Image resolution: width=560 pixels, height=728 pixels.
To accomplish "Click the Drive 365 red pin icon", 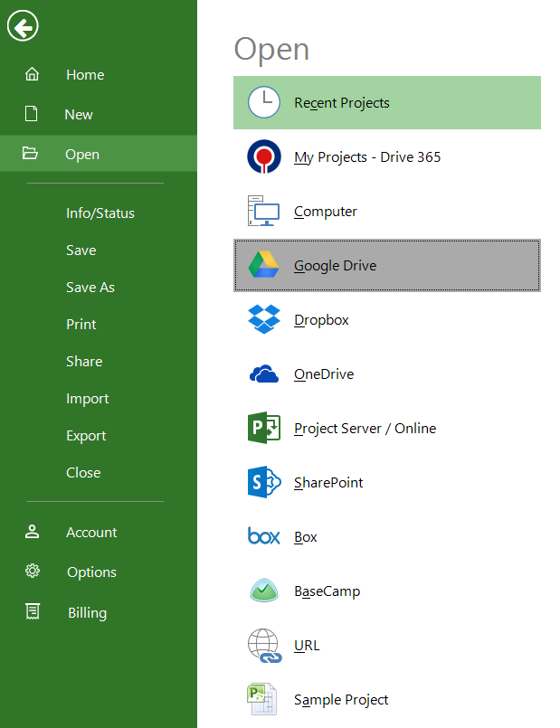I will pos(264,156).
